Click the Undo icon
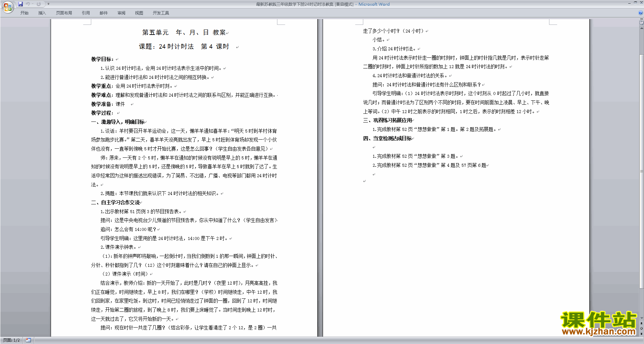This screenshot has height=344, width=644. [x=28, y=4]
